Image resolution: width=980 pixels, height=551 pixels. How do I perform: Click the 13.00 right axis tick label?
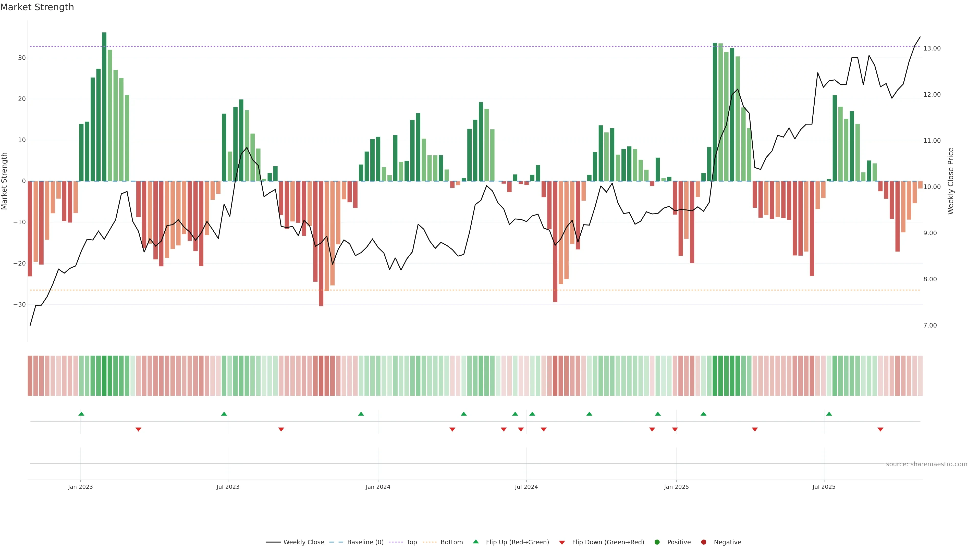pos(932,48)
